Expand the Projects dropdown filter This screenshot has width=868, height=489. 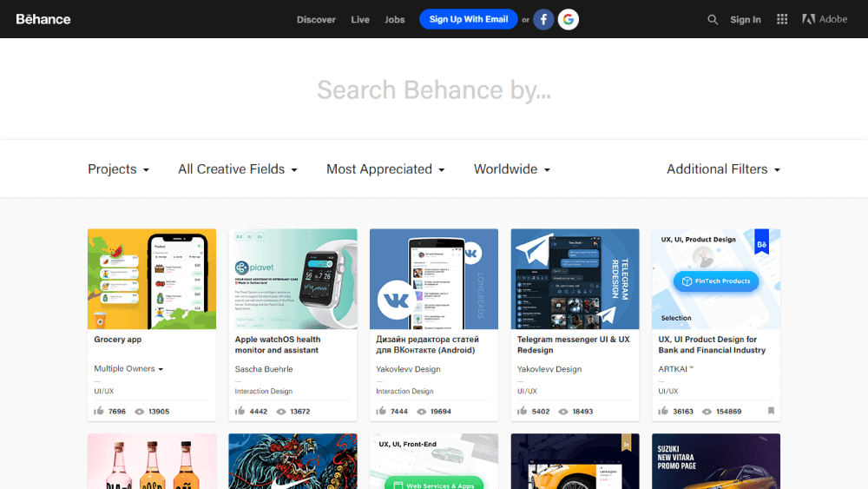click(x=118, y=169)
